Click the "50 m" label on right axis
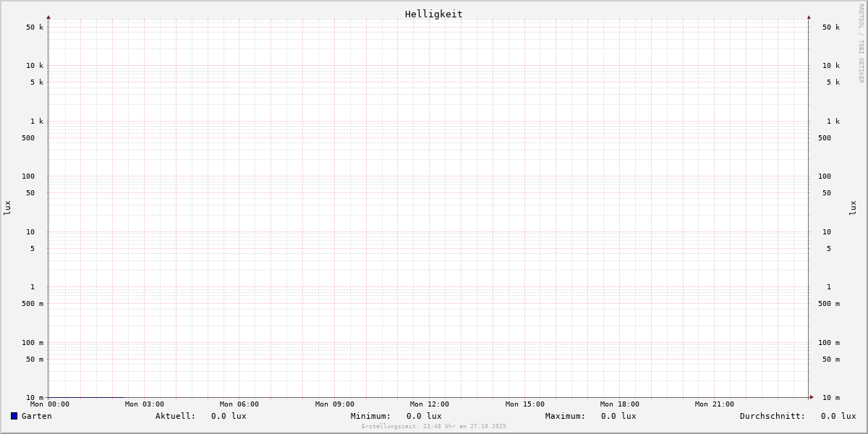The width and height of the screenshot is (868, 434). [x=831, y=359]
